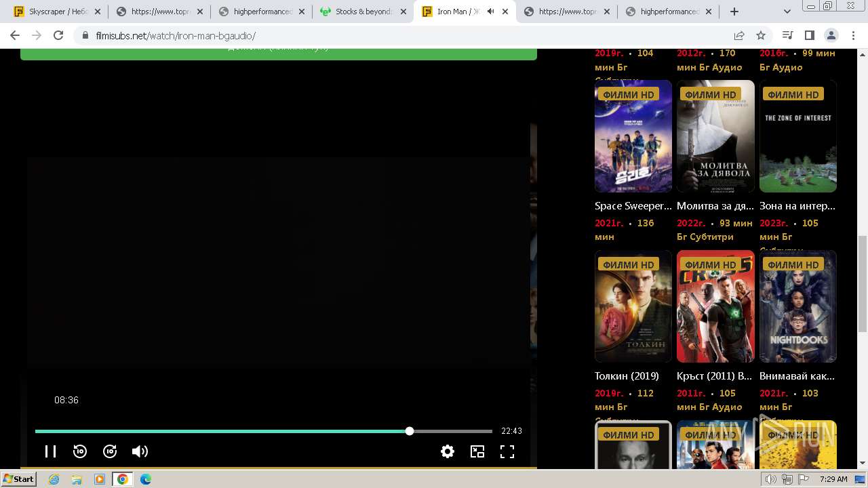Mute audio on Iron Man tab

coord(490,12)
